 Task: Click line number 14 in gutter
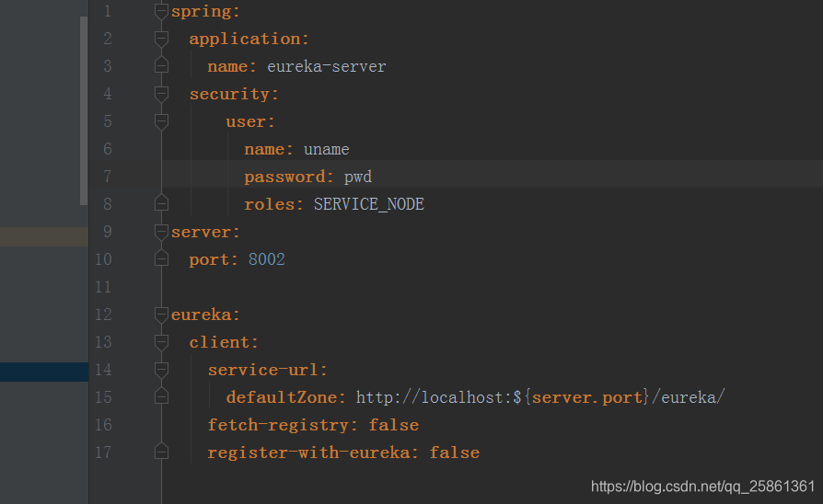coord(103,369)
